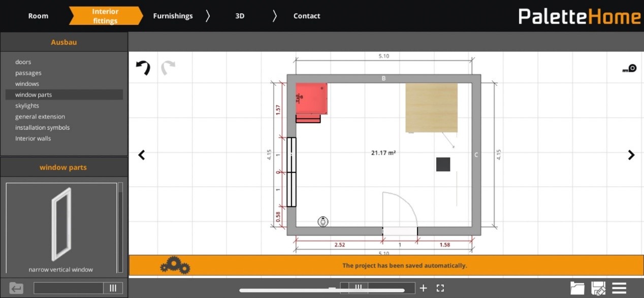Viewport: 644px width, 298px height.
Task: Open the Furnishings step tab
Action: pyautogui.click(x=173, y=16)
